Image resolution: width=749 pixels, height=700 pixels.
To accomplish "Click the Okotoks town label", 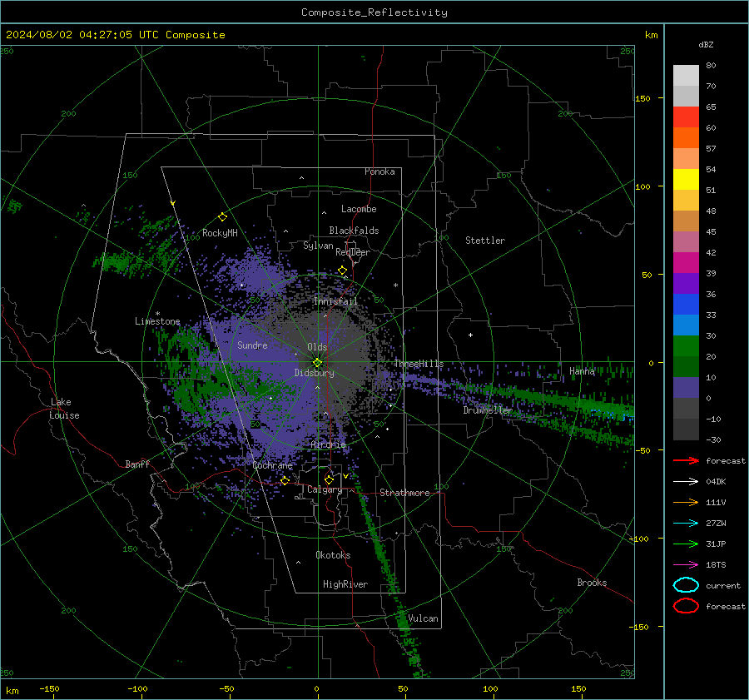I will tap(333, 555).
